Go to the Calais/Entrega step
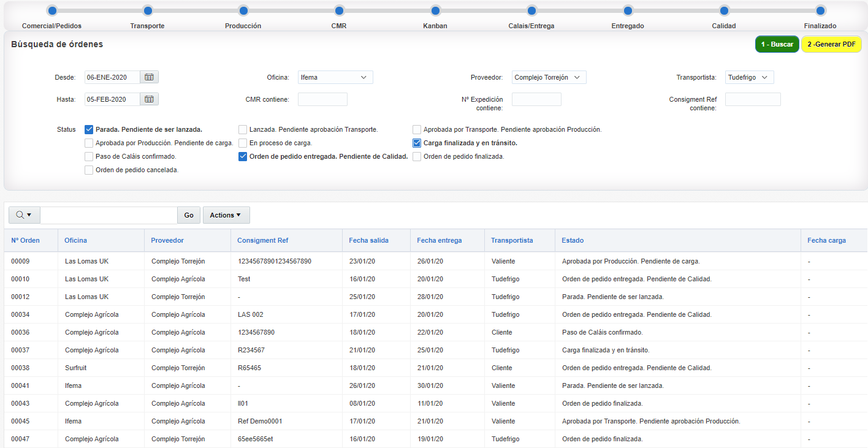Viewport: 868px width, 448px height. click(x=531, y=10)
